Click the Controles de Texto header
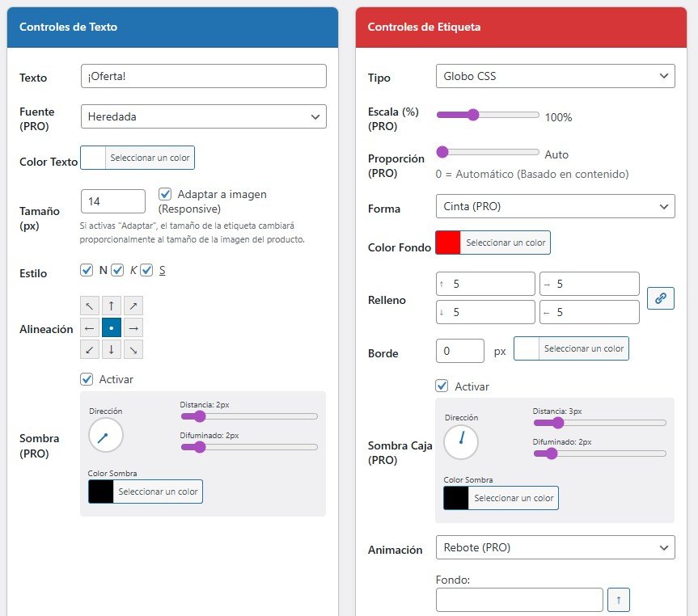The image size is (698, 616). point(68,27)
